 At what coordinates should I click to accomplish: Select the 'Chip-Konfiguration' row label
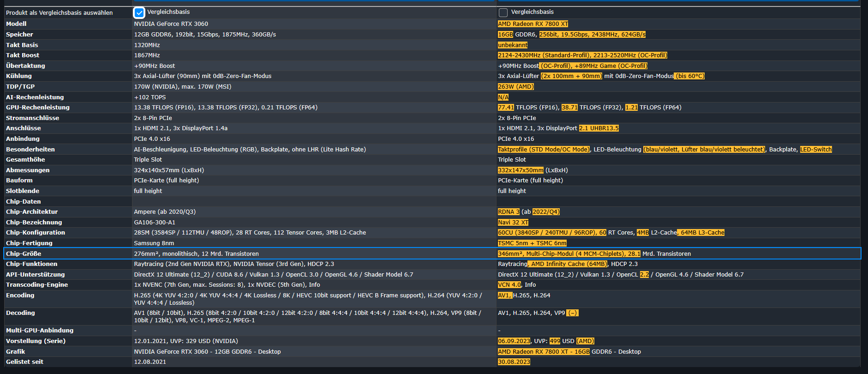coord(36,233)
